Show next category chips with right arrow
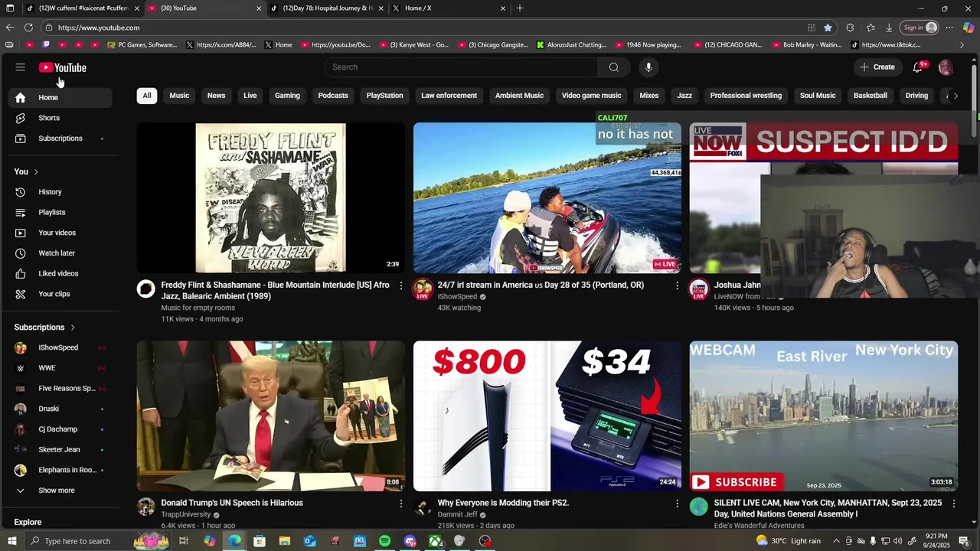Viewport: 980px width, 551px height. pyautogui.click(x=955, y=96)
